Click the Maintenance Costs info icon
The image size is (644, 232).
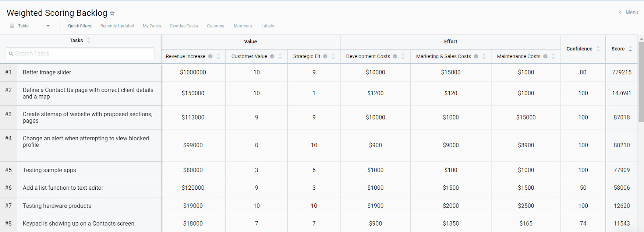545,56
